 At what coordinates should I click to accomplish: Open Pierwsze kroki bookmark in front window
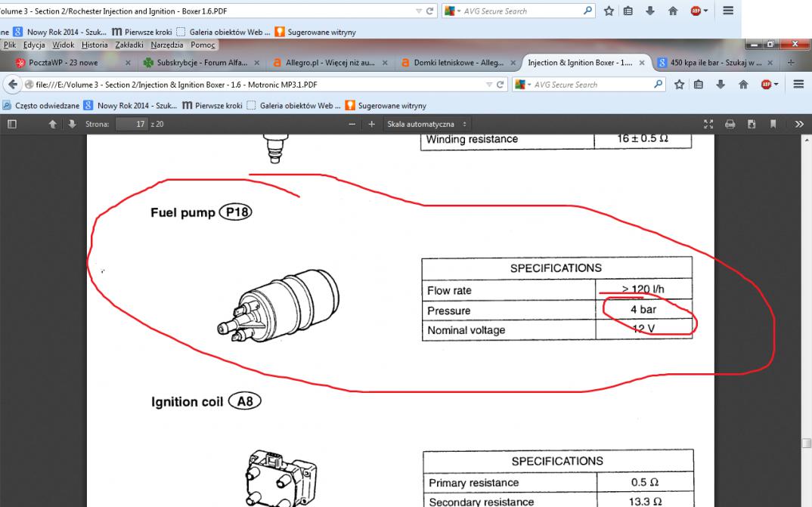(x=212, y=106)
